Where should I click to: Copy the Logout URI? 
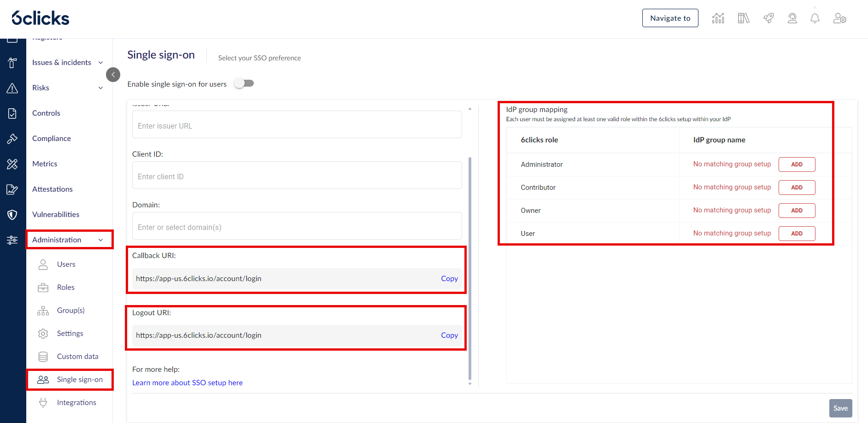(x=449, y=335)
